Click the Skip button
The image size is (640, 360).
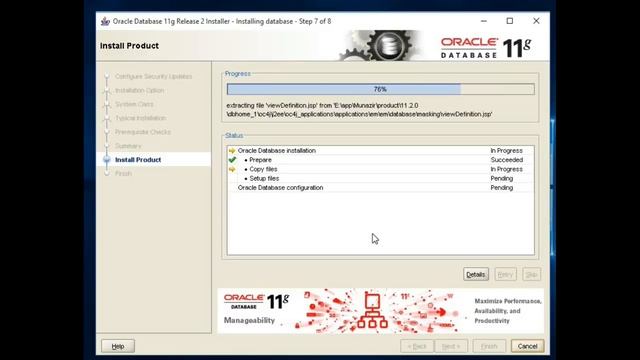pos(531,274)
